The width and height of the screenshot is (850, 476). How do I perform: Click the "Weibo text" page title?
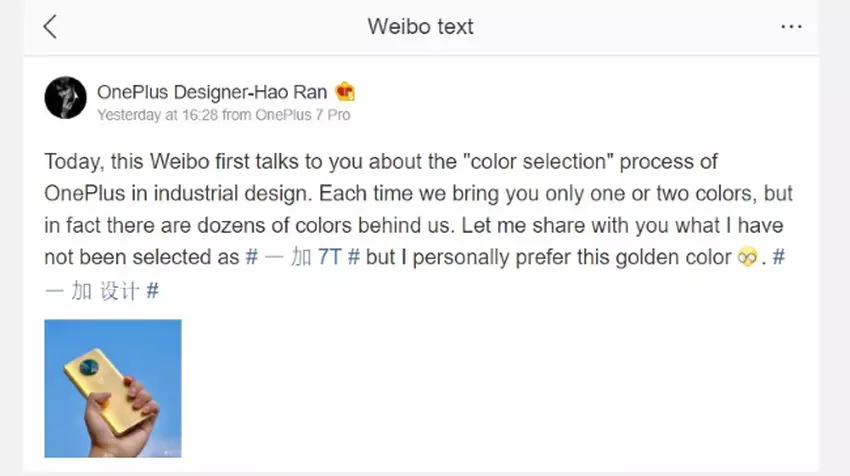point(420,27)
